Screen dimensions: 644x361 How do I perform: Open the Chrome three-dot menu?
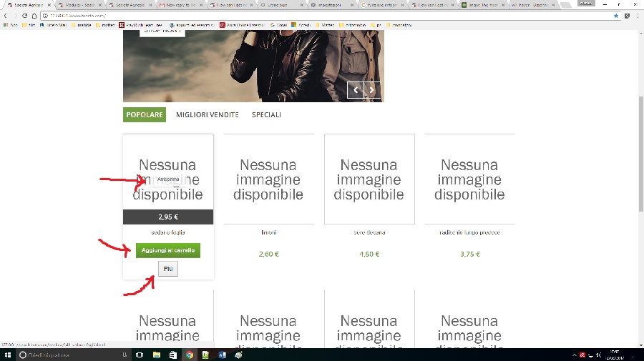coord(638,16)
